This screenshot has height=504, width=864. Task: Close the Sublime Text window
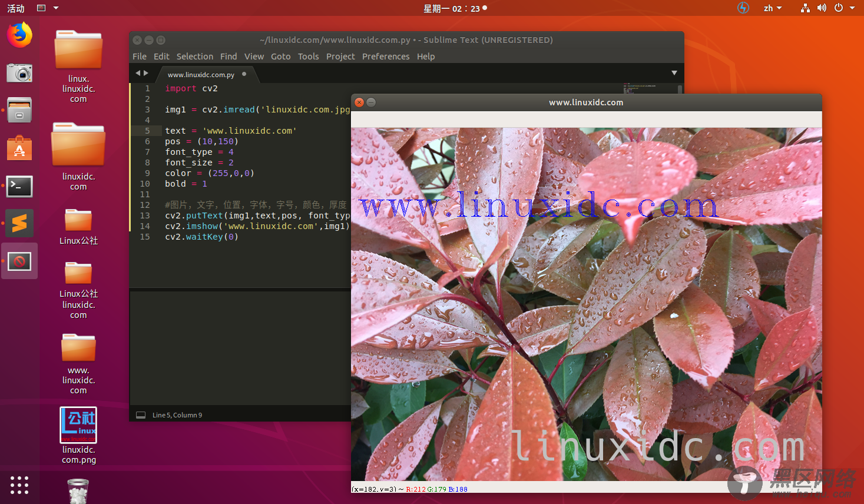click(137, 40)
